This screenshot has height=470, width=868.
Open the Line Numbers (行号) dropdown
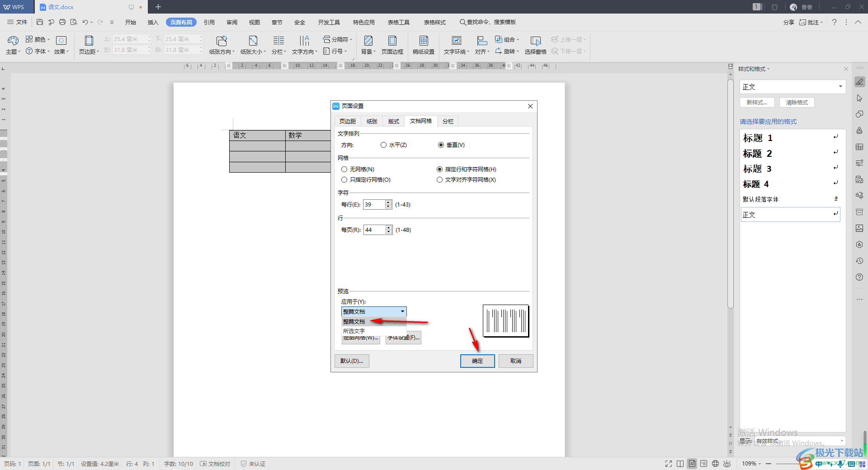click(335, 51)
